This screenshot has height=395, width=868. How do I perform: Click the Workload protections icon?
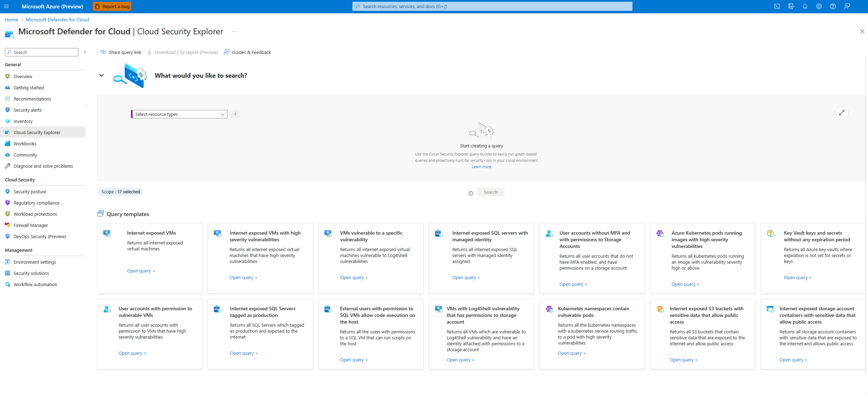point(8,214)
